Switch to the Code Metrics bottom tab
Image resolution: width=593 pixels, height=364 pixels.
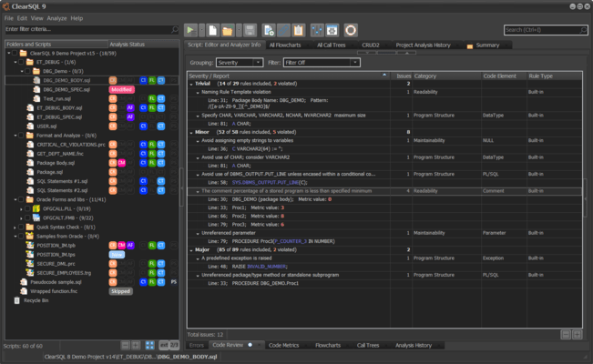click(285, 345)
